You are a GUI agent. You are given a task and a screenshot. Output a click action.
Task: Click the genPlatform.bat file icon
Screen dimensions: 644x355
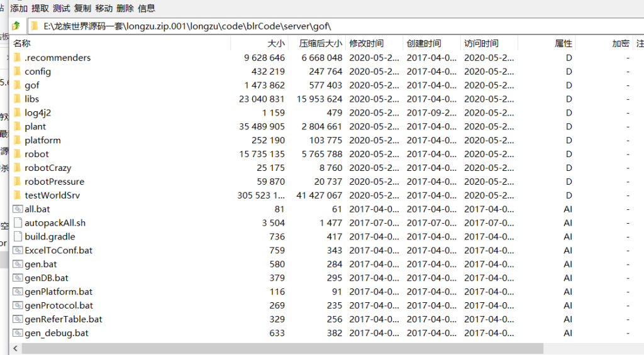(18, 292)
